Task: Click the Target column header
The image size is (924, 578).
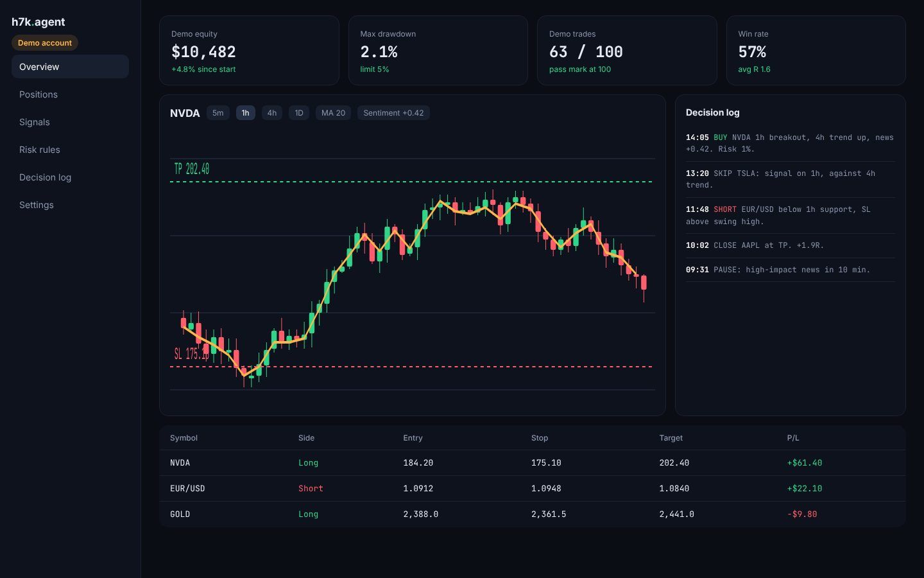Action: 671,438
